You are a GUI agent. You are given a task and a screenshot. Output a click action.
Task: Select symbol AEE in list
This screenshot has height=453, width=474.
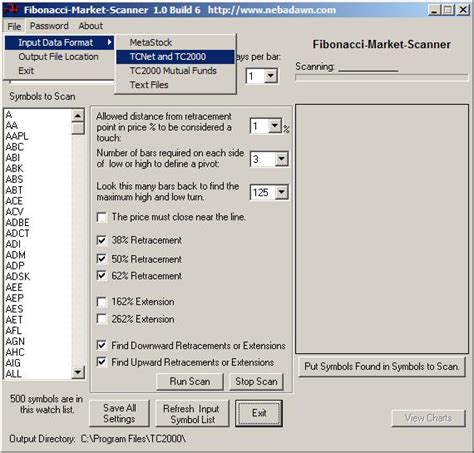pos(14,287)
